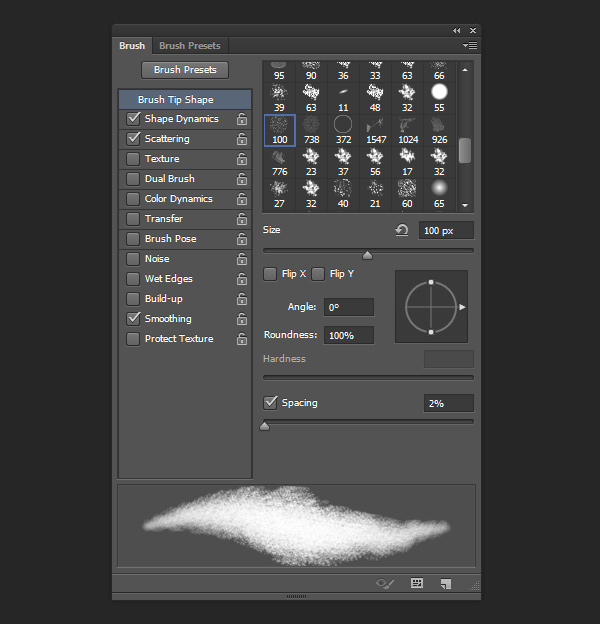Collapse the panel with the double-arrow icon
600x624 pixels.
(x=457, y=31)
